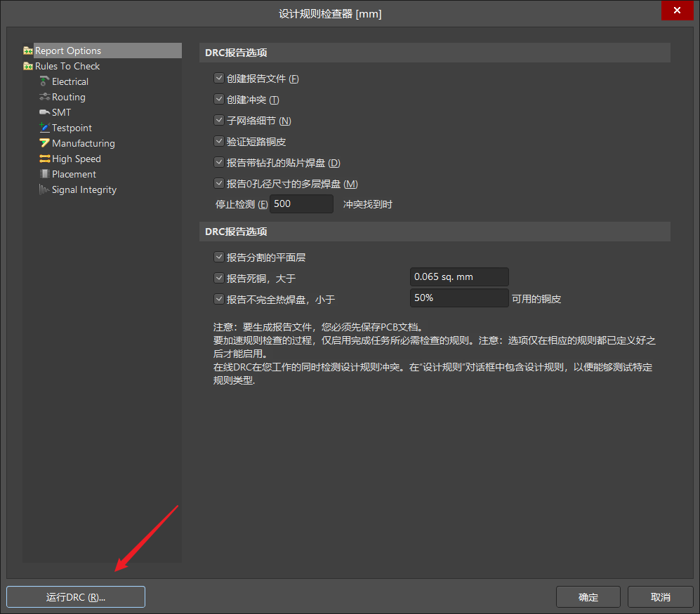The height and width of the screenshot is (614, 700).
Task: Click the High Speed rule icon
Action: [x=44, y=159]
